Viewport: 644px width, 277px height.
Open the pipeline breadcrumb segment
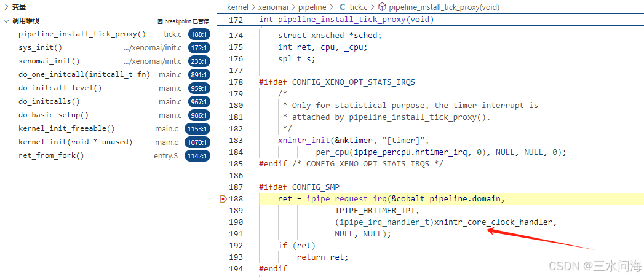click(312, 7)
